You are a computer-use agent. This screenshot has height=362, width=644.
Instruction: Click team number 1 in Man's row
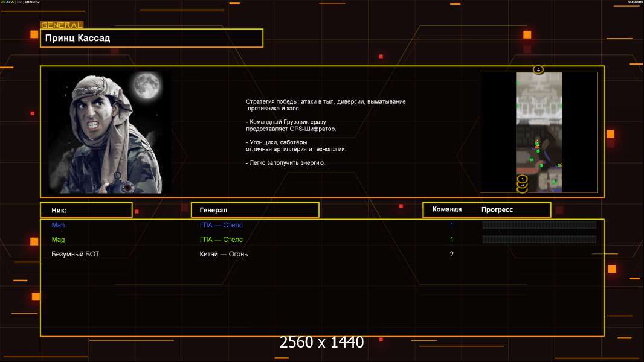pos(451,225)
